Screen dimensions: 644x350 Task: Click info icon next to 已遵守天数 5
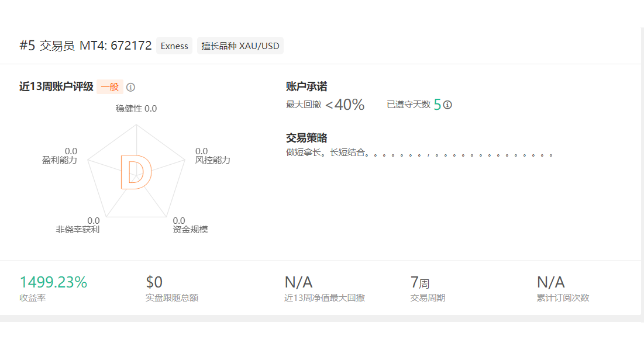447,105
